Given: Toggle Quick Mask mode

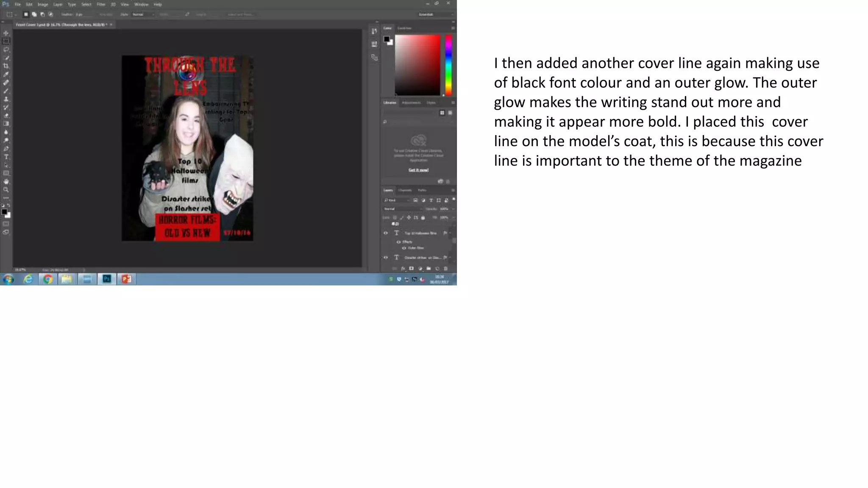Looking at the screenshot, I should coord(6,224).
